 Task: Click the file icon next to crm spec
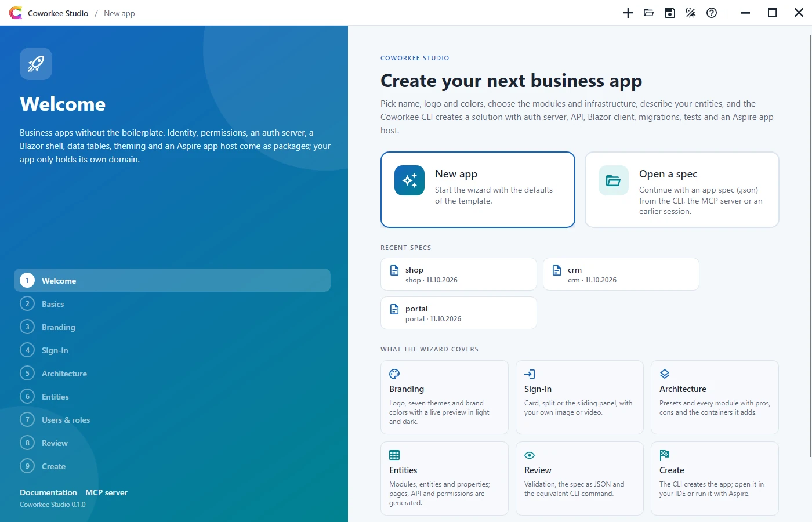(x=557, y=270)
